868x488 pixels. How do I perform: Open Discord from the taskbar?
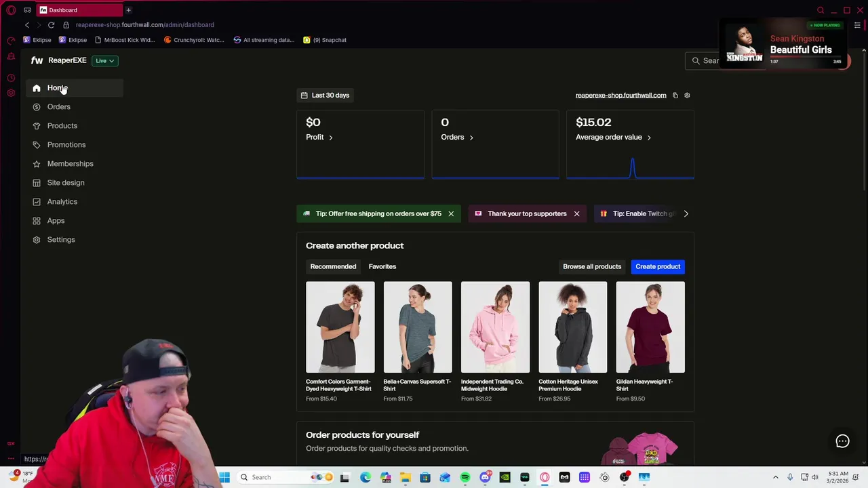[x=485, y=477]
